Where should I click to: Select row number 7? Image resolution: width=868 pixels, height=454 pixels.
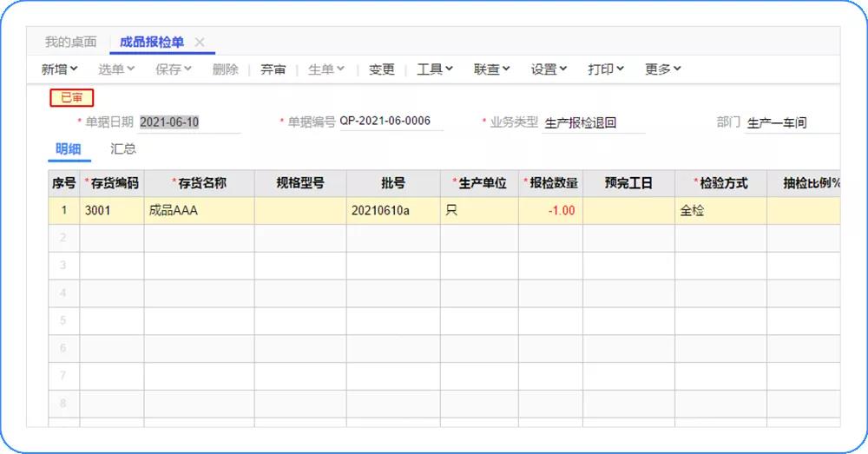tap(63, 377)
